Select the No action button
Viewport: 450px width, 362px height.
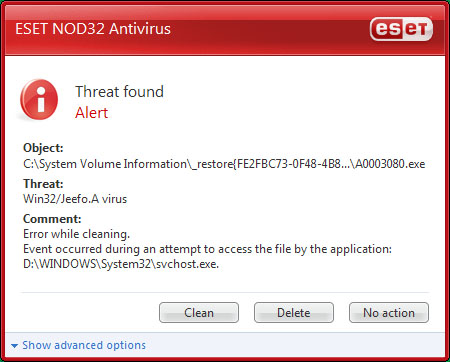pyautogui.click(x=389, y=313)
